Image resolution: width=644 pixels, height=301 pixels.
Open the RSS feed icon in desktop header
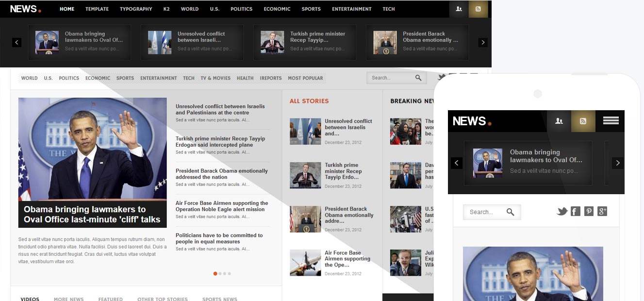click(478, 9)
